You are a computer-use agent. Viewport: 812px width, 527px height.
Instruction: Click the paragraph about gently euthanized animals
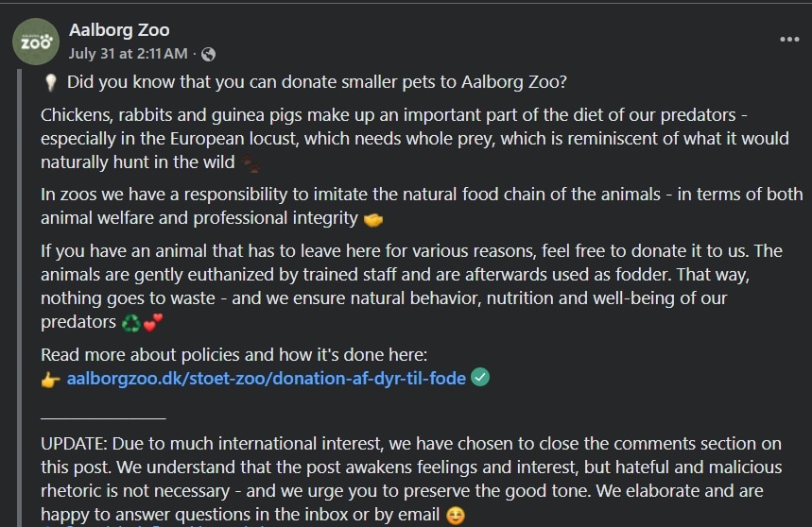pos(412,286)
